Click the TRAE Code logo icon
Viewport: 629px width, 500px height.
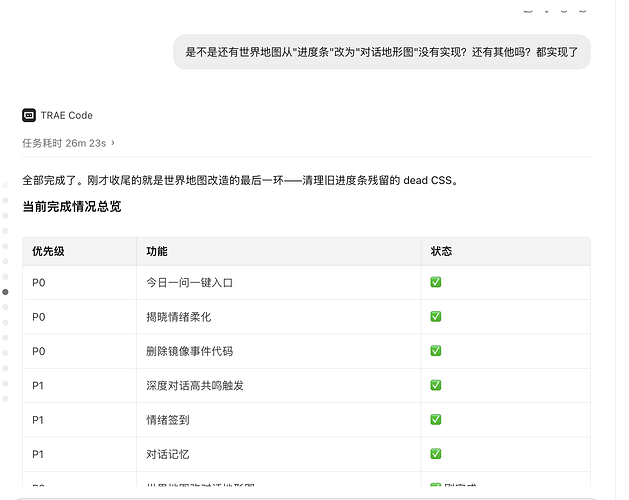click(x=29, y=115)
